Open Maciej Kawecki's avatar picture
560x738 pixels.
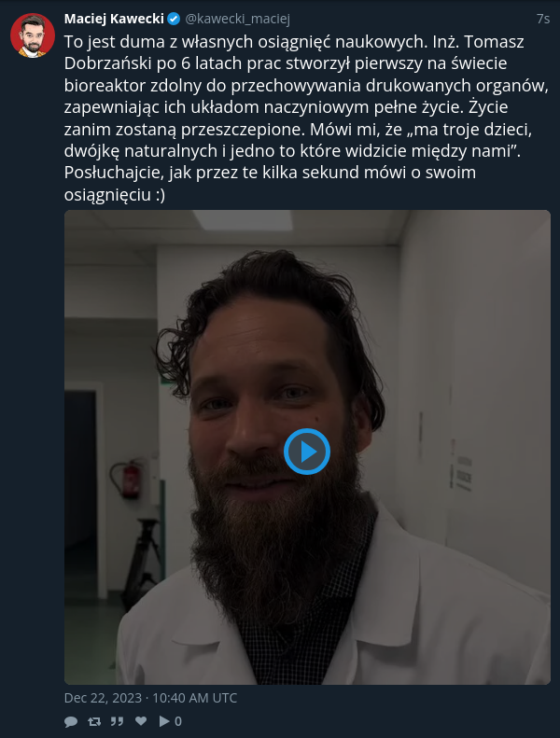33,35
